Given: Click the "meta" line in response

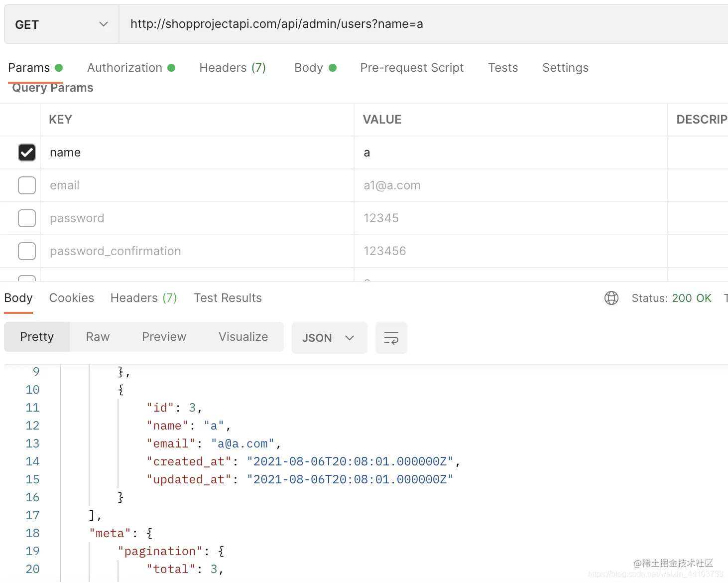Looking at the screenshot, I should (x=121, y=533).
